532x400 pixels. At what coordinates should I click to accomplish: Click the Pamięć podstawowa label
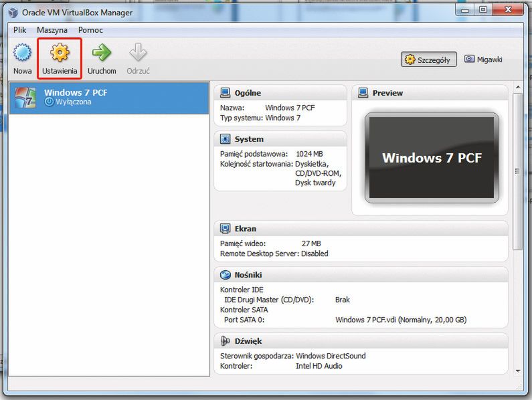[x=254, y=154]
